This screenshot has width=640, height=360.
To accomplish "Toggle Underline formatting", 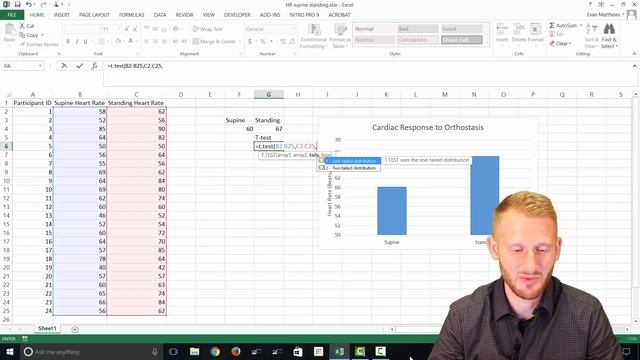I will click(x=85, y=41).
